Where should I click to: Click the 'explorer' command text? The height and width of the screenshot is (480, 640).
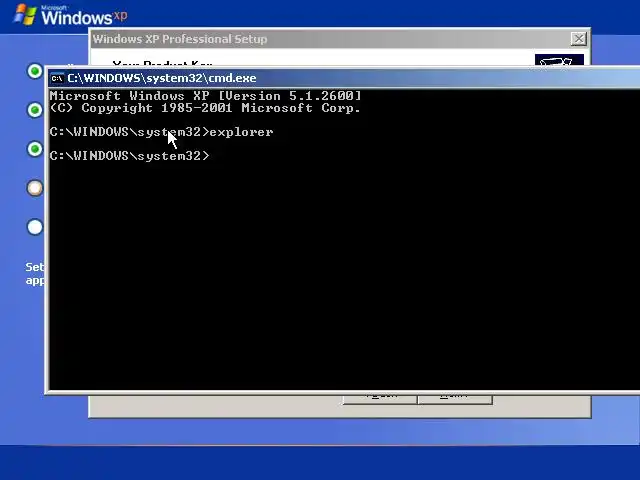(241, 132)
